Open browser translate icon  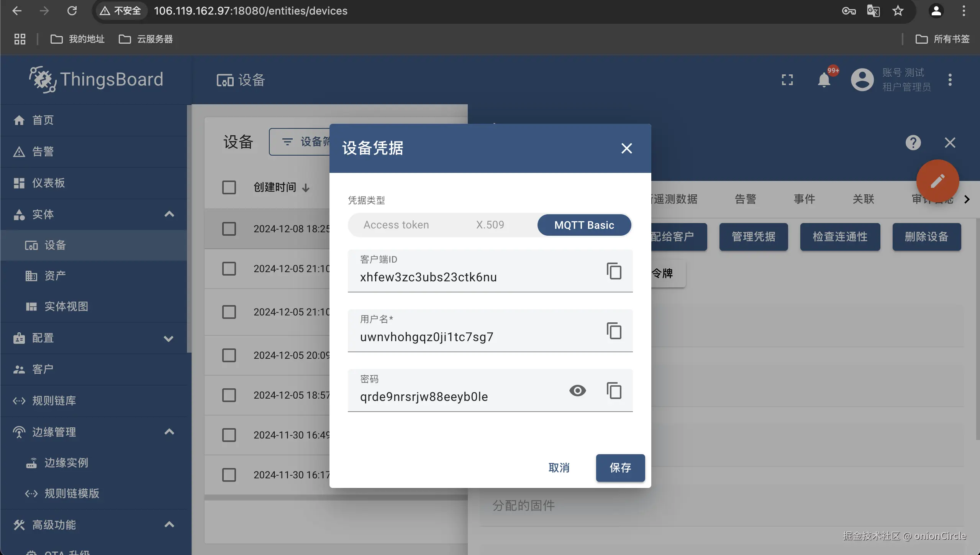pos(873,11)
